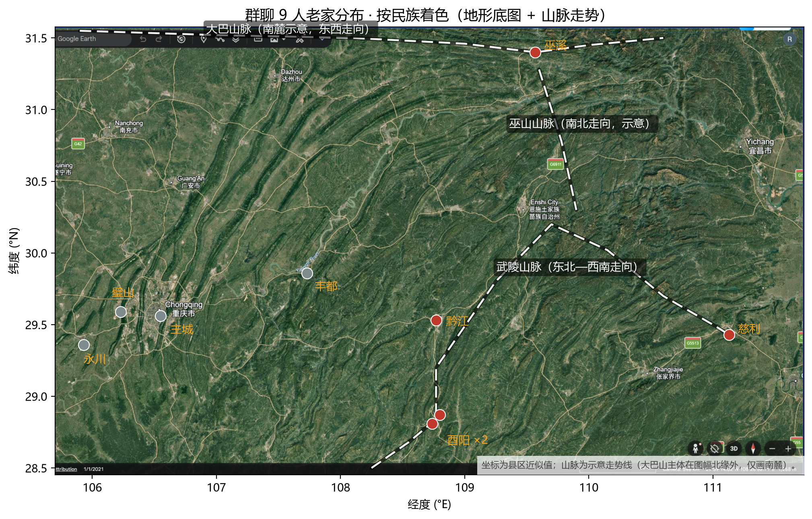
Task: Open the image overlay dropdown arrow
Action: pos(284,39)
